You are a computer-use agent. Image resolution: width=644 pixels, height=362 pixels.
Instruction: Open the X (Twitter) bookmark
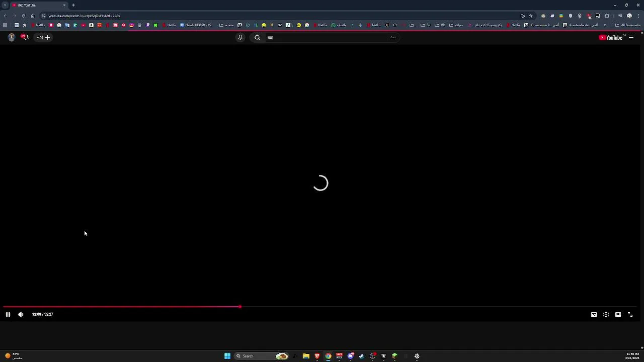387,25
